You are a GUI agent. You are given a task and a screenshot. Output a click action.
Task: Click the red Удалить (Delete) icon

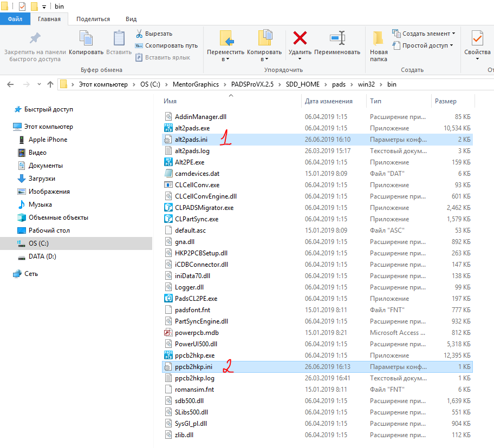300,38
